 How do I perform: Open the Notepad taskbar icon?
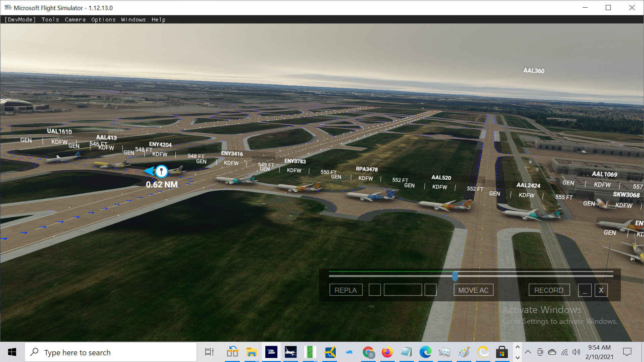(406, 352)
